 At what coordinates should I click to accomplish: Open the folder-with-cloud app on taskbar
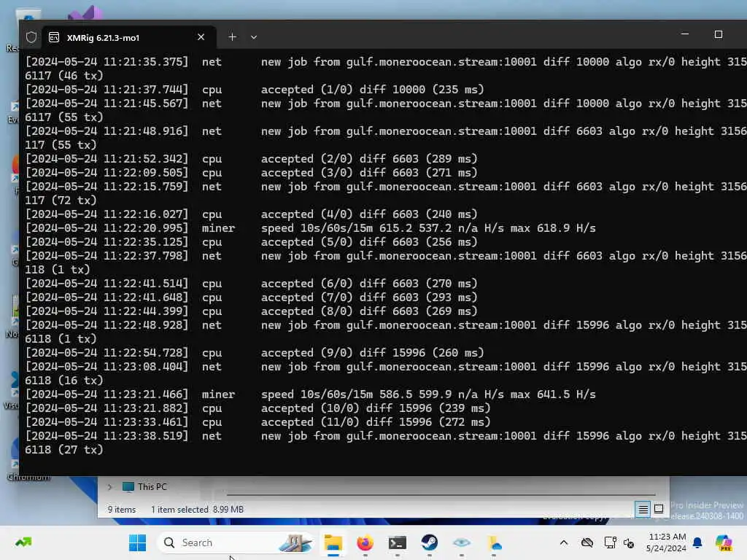(x=494, y=542)
